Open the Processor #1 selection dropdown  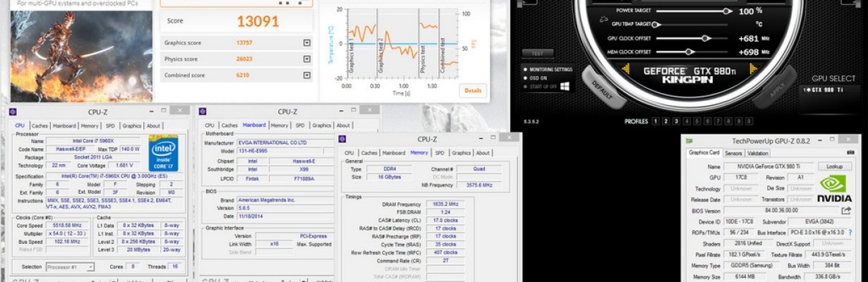coord(71,267)
